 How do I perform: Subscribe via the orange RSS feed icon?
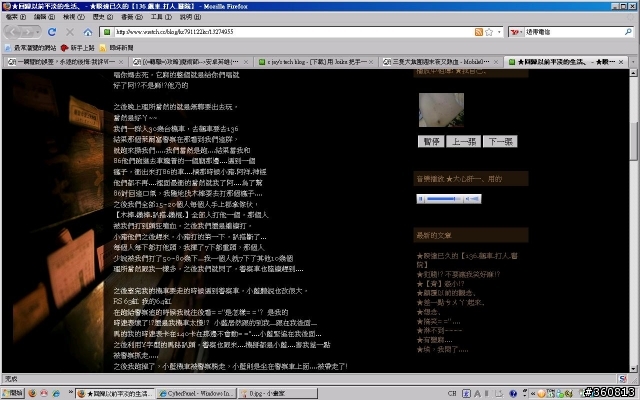478,32
